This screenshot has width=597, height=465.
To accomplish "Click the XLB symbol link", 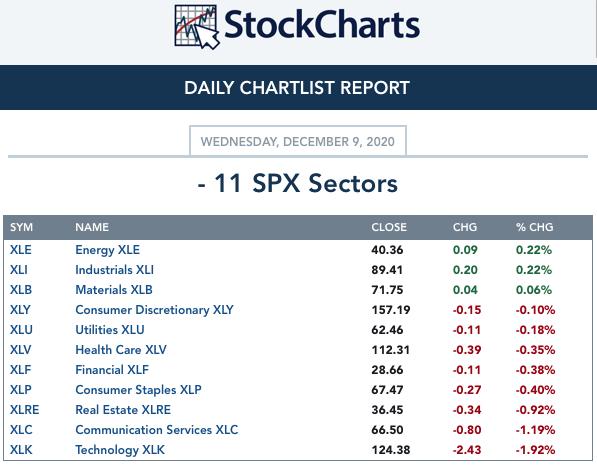I will (21, 290).
